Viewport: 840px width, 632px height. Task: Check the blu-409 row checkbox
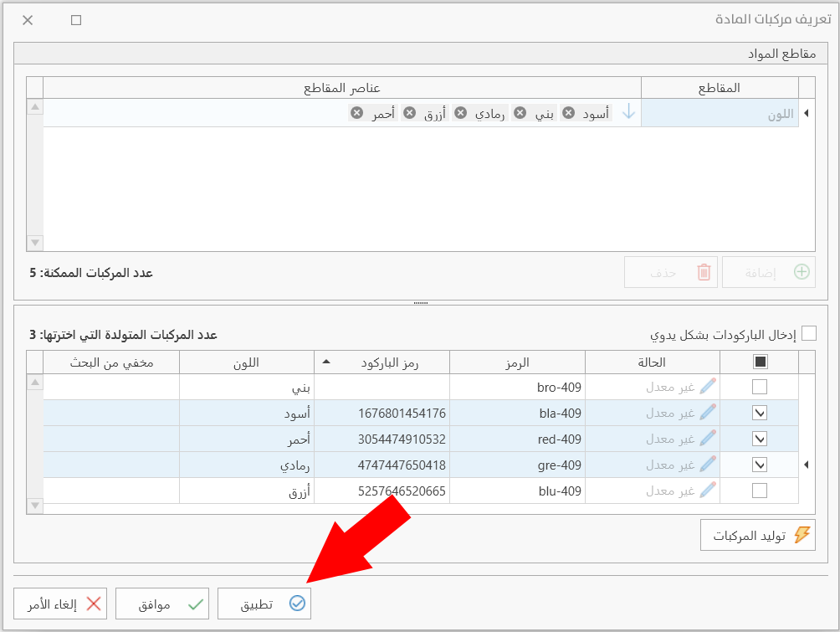point(759,490)
